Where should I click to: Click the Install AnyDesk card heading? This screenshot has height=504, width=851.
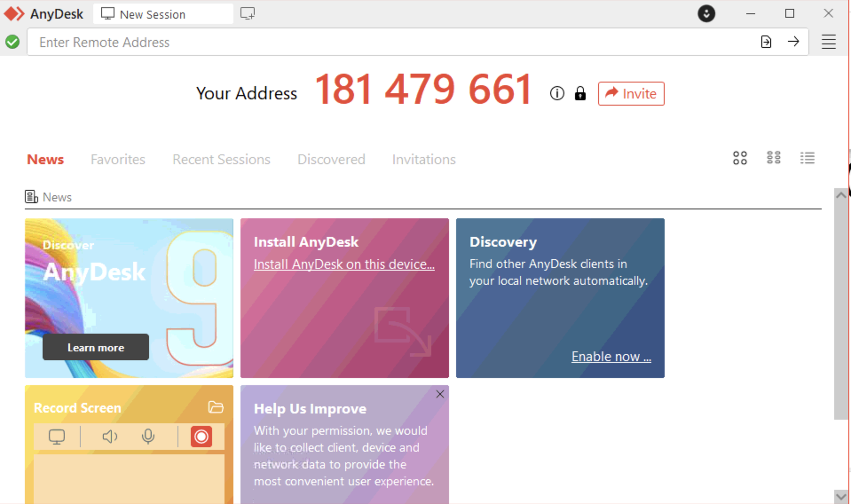coord(306,242)
